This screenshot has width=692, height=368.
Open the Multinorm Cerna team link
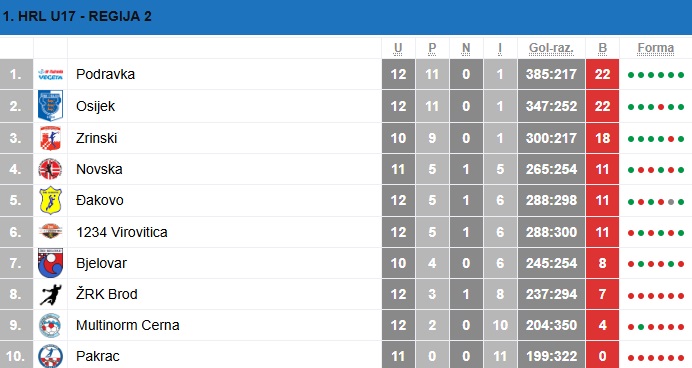[x=128, y=325]
